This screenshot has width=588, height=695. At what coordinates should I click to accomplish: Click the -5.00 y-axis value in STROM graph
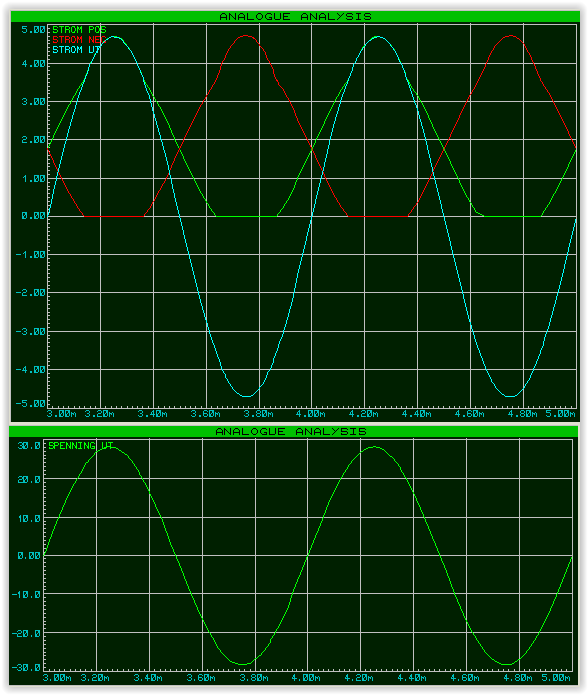point(31,404)
